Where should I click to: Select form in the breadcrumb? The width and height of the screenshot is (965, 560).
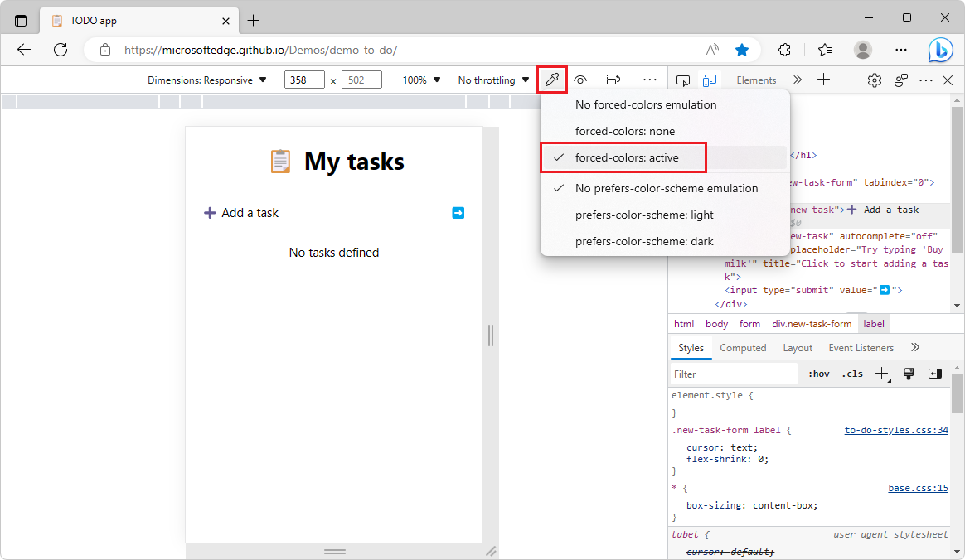749,324
